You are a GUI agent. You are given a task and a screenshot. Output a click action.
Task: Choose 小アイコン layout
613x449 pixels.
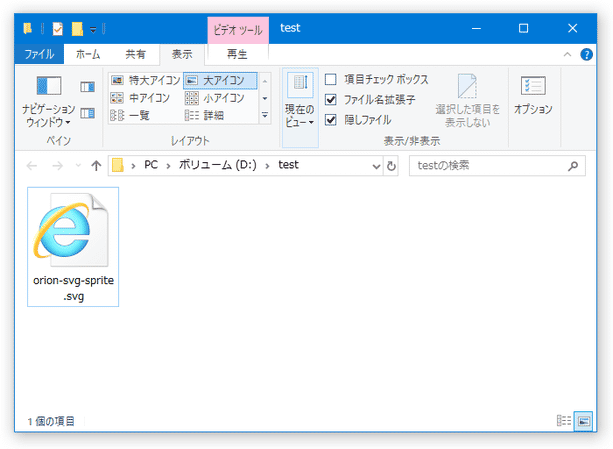[215, 98]
